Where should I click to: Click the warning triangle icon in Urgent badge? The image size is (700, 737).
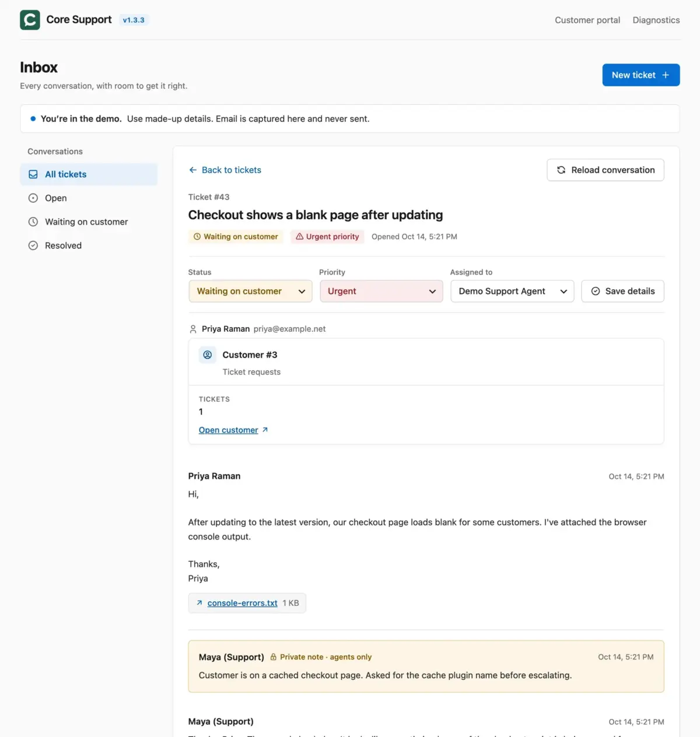pos(300,237)
